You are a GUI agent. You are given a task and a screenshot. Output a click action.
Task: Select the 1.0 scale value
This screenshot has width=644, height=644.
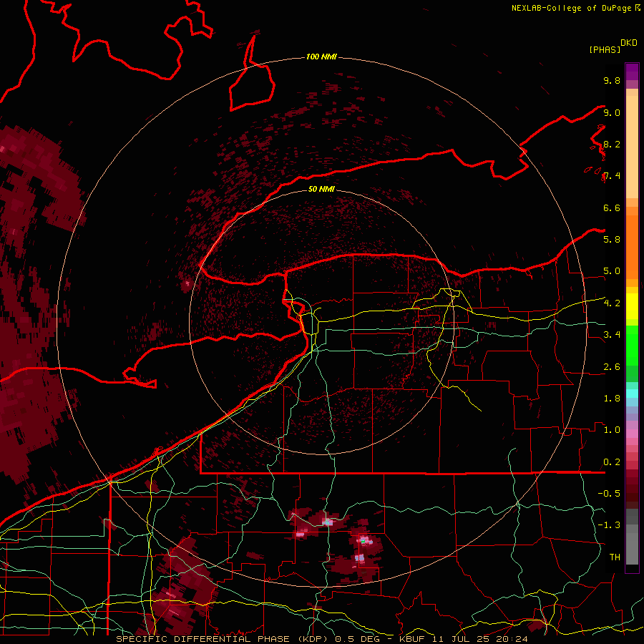pos(612,430)
